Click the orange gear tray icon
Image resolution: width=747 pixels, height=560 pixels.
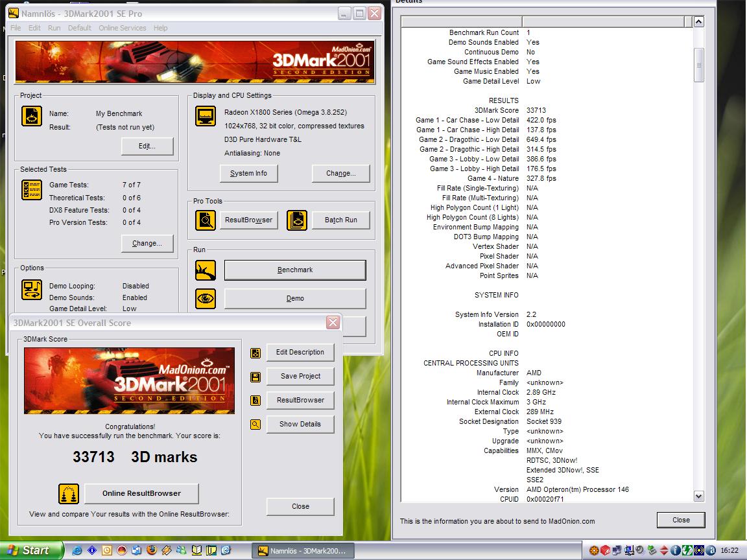tap(593, 550)
